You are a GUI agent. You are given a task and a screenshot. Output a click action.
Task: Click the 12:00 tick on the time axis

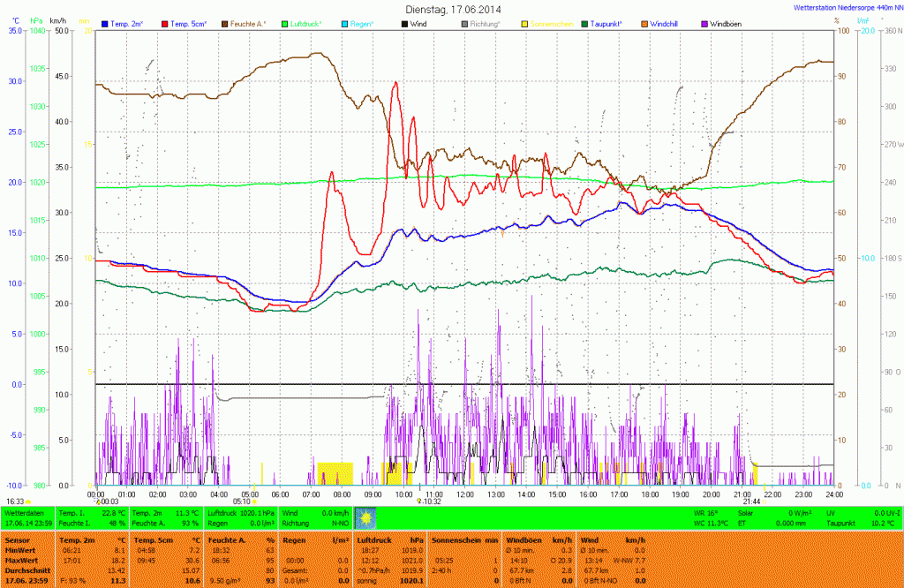pyautogui.click(x=464, y=494)
